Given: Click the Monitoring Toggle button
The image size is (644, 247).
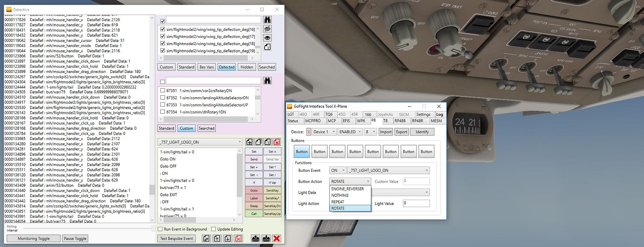Looking at the screenshot, I should click(34, 239).
